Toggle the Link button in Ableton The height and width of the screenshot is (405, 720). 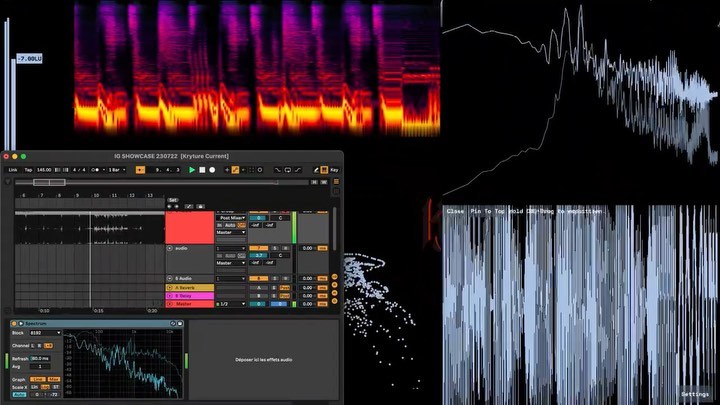point(13,170)
